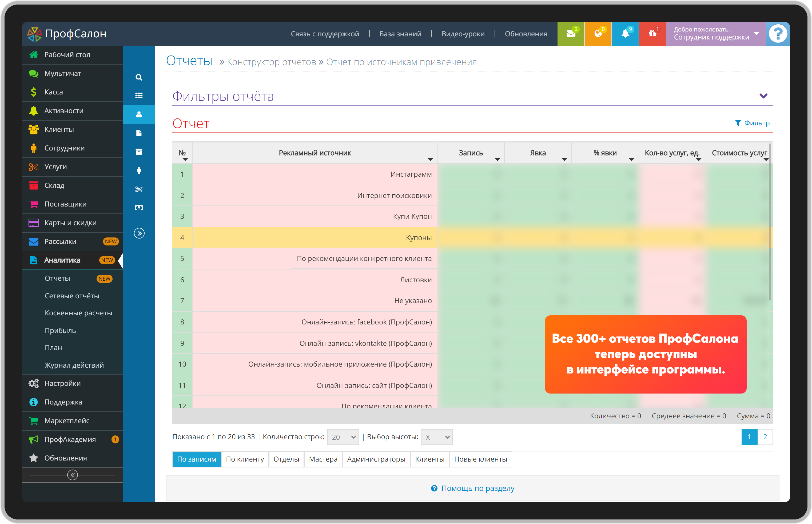Screen dimensions: 812x524
Task: Open the grid icon in blue sidebar
Action: click(139, 96)
